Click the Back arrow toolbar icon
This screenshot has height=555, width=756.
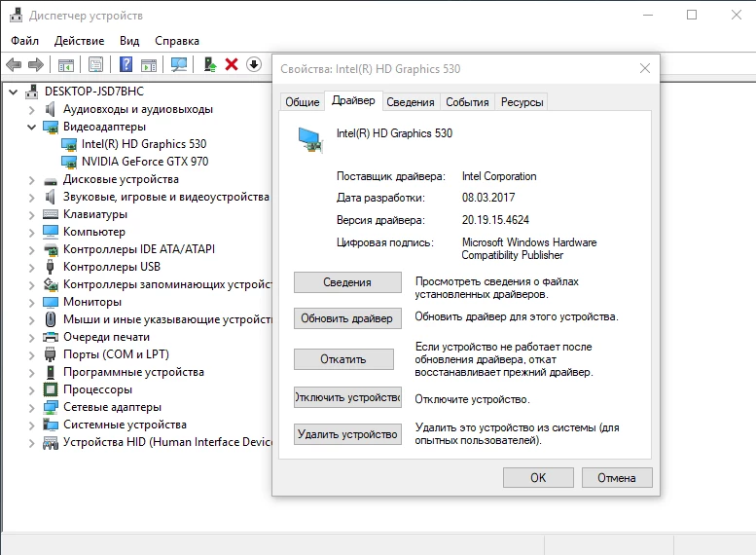[14, 64]
